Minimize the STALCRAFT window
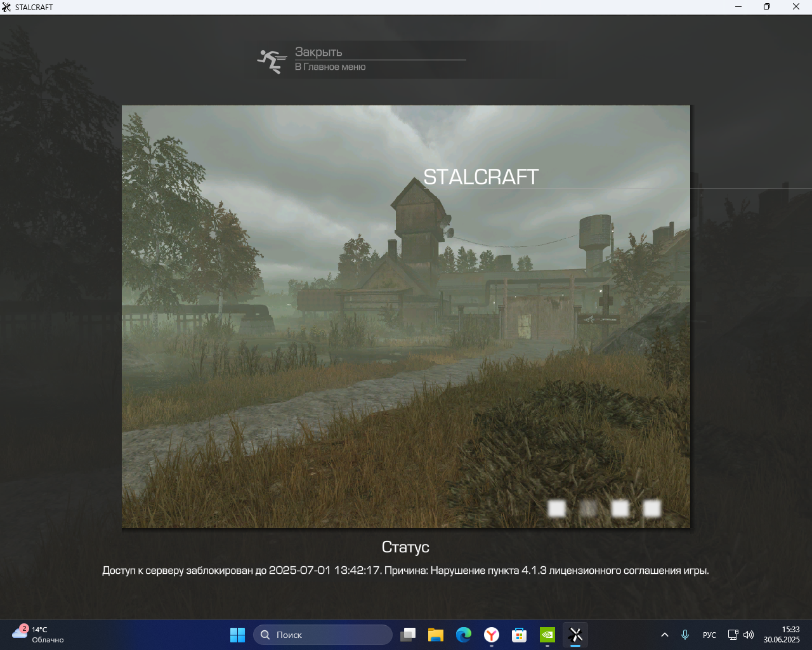The image size is (812, 650). [738, 7]
